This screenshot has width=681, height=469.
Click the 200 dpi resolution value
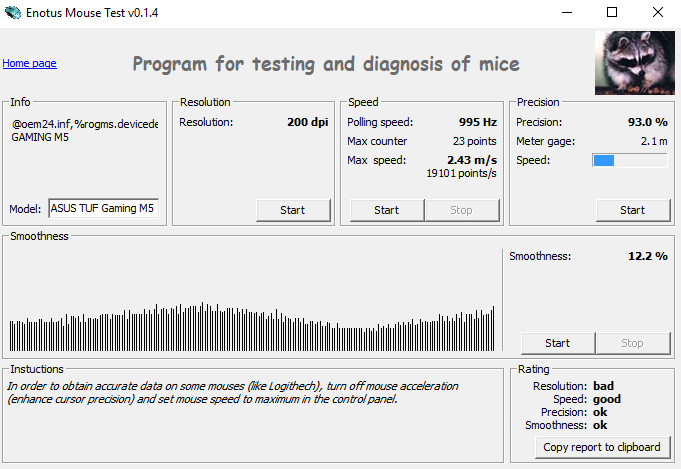tap(308, 122)
